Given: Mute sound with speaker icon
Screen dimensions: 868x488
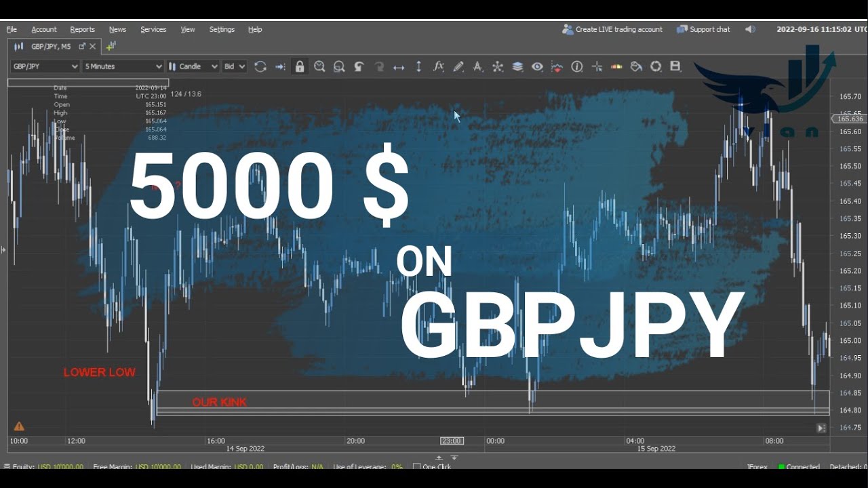Looking at the screenshot, I should click(x=750, y=29).
